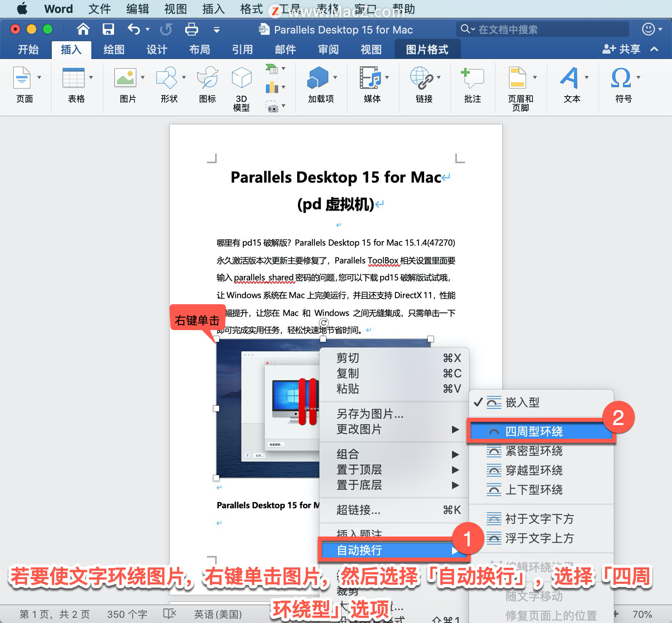Insert SmartArt graphic icon
The image size is (672, 623).
(272, 69)
